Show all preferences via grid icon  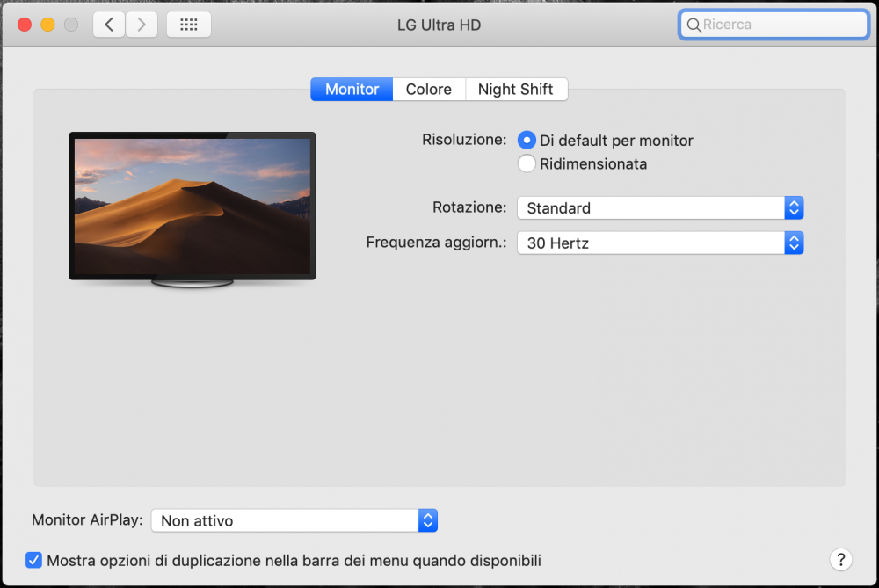click(189, 25)
